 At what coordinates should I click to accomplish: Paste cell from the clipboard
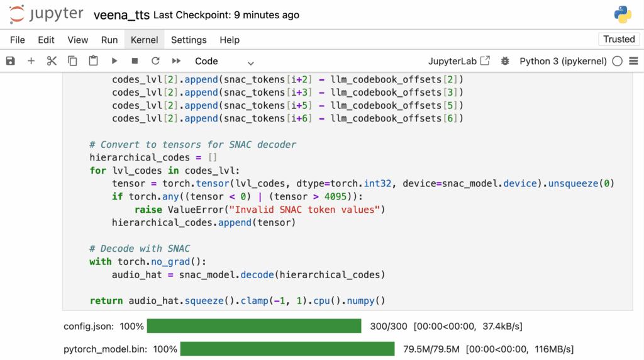tap(93, 61)
